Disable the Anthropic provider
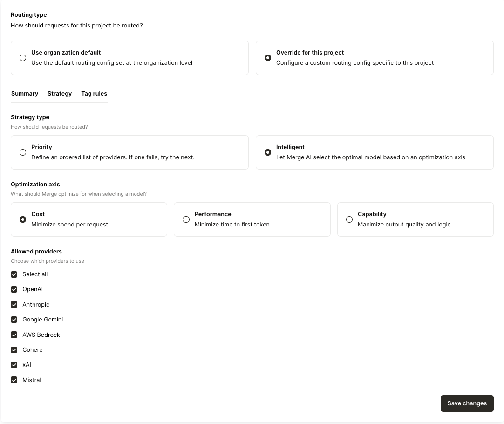 click(14, 304)
